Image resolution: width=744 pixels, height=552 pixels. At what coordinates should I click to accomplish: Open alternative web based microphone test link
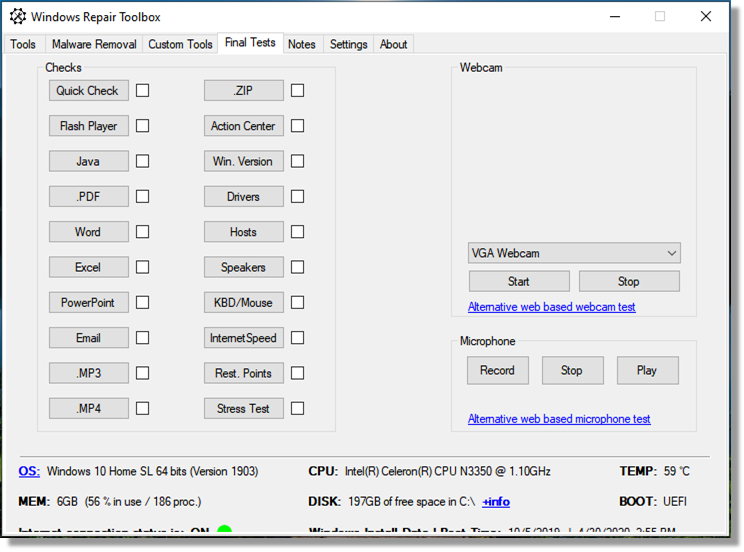click(x=559, y=419)
